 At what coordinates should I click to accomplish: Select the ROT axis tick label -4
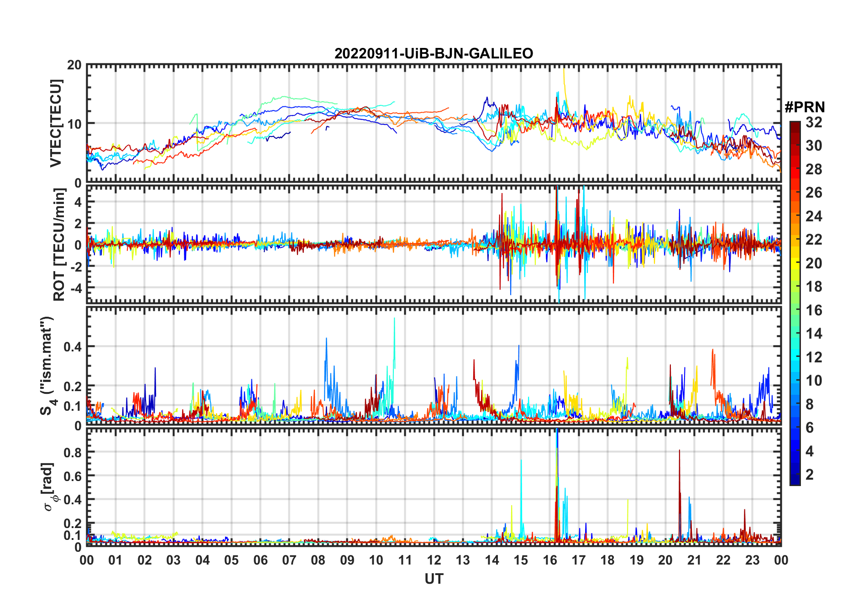click(76, 288)
